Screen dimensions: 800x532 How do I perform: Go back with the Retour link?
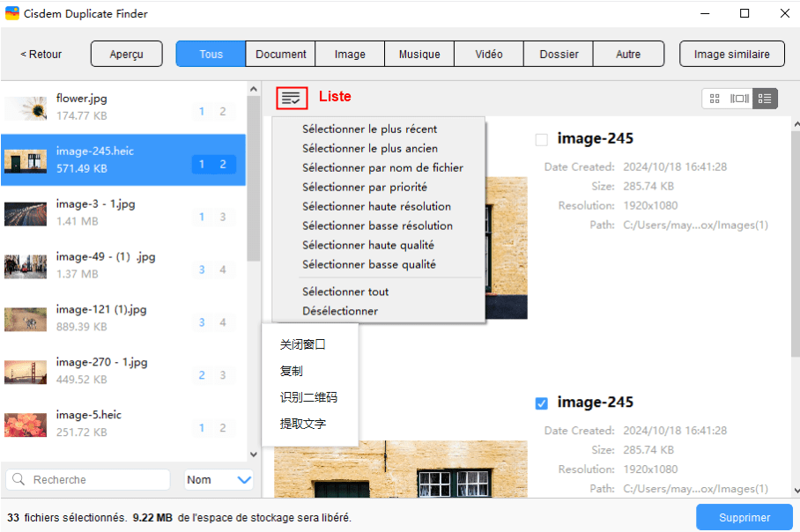41,55
